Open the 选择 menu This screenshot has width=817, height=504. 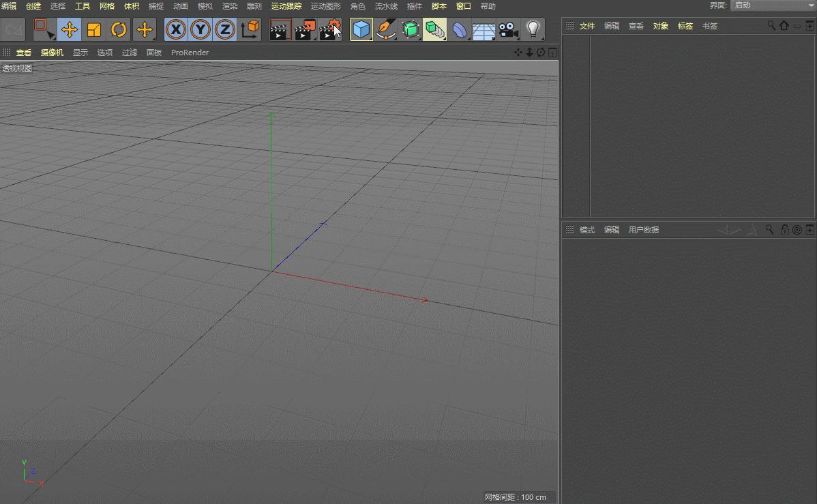coord(58,6)
